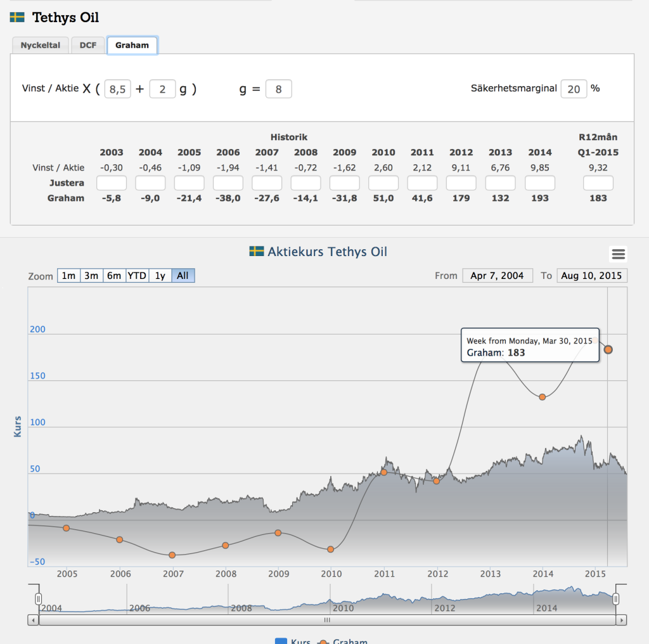Click the Justera field for 2003
Viewport: 649px width, 644px height.
point(112,183)
